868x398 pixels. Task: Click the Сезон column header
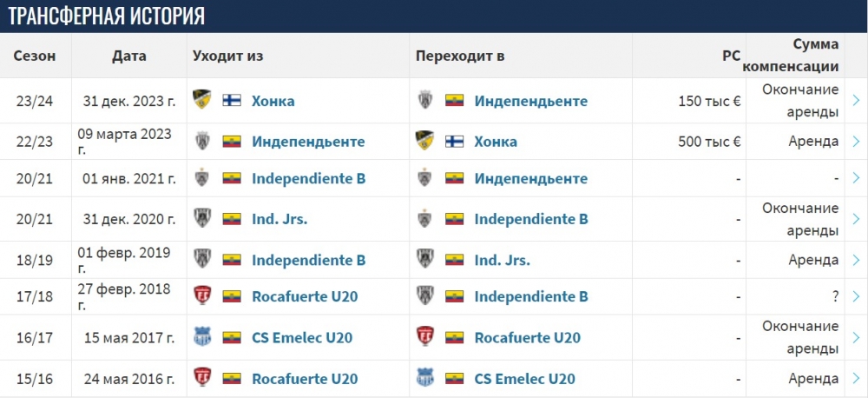click(x=35, y=56)
